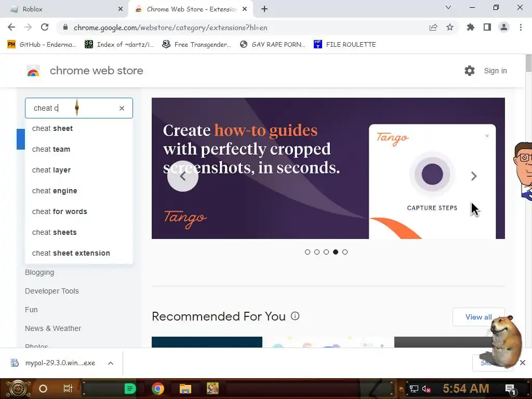Open the tab search chevron in title bar
The width and height of the screenshot is (532, 399).
(x=448, y=7)
